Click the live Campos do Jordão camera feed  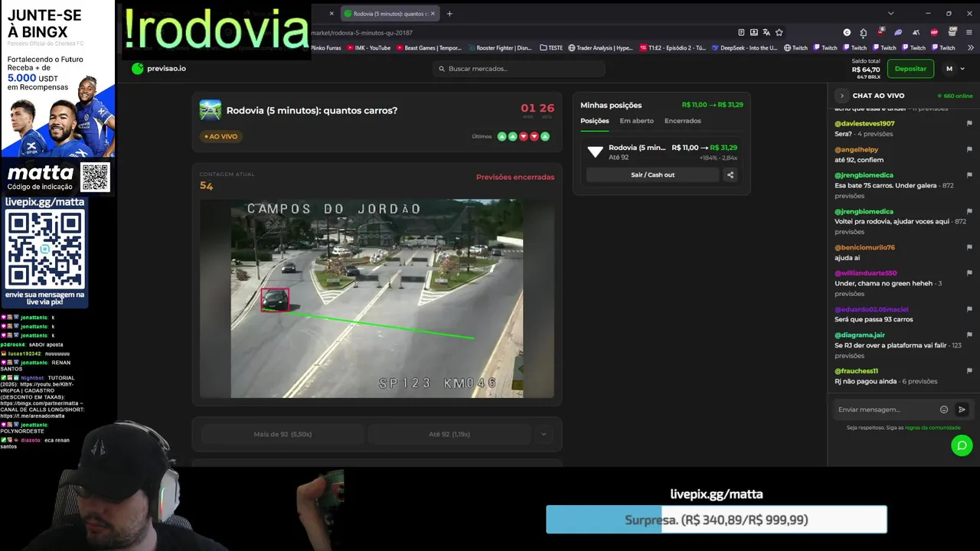pos(377,298)
